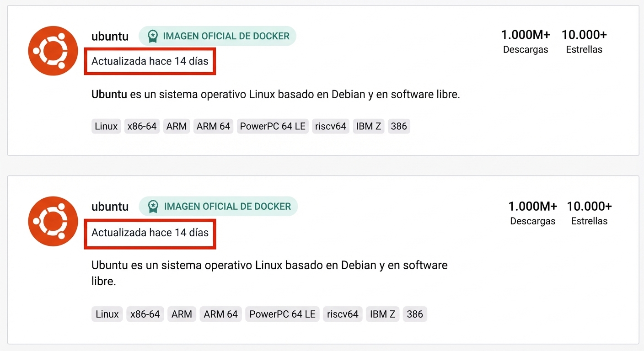Screen dimensions: 644x351
Task: Click 'PowerPC 64 LE' tag in the lower card
Action: click(x=282, y=314)
